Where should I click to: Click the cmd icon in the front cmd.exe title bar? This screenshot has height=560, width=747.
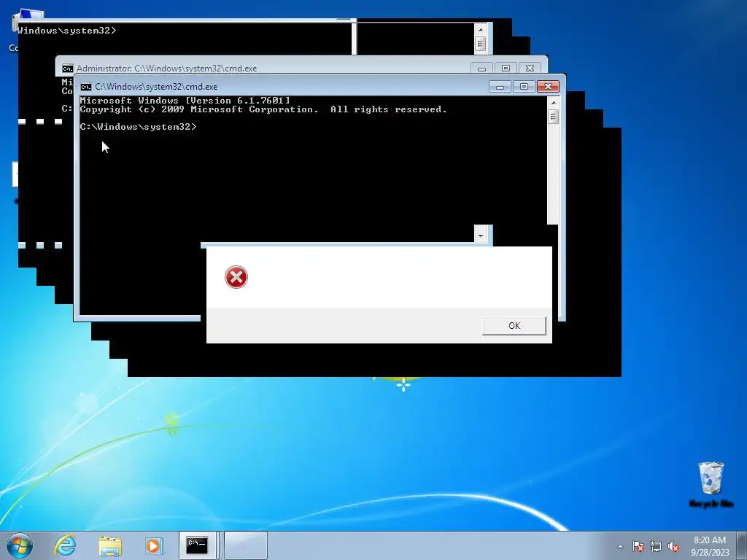point(86,87)
